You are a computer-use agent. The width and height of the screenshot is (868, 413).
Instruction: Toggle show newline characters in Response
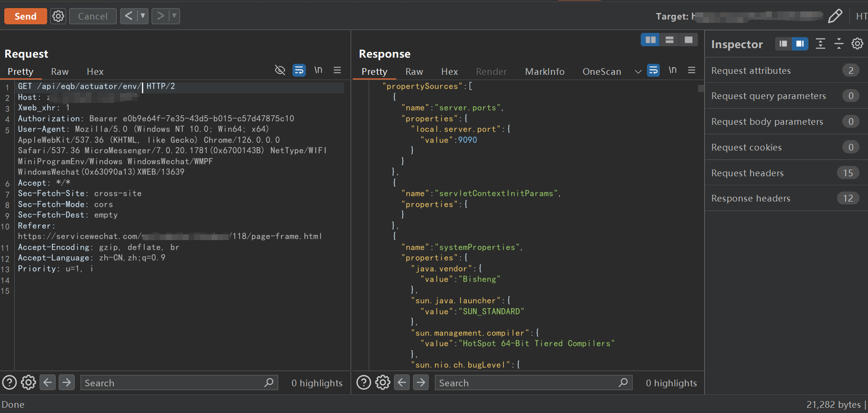pyautogui.click(x=673, y=71)
